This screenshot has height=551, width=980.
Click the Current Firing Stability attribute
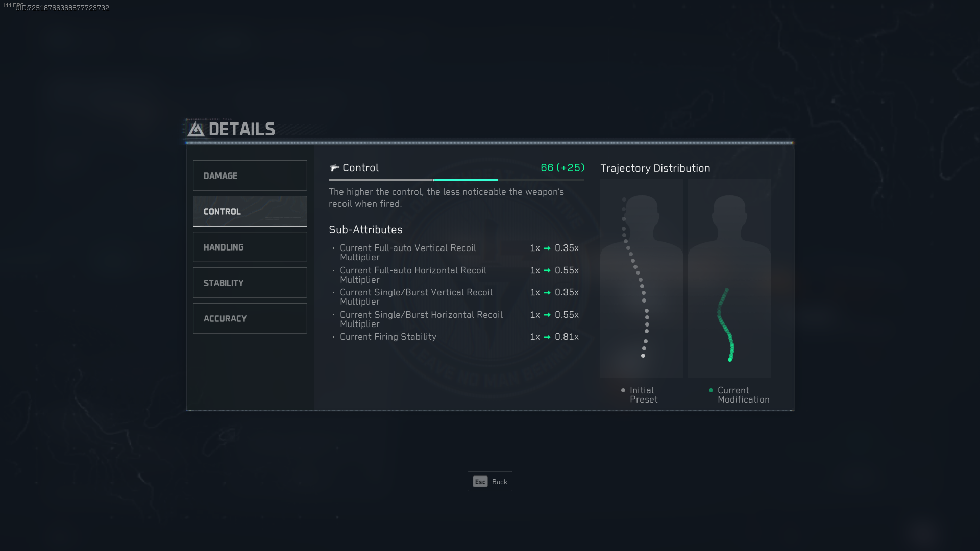click(388, 337)
